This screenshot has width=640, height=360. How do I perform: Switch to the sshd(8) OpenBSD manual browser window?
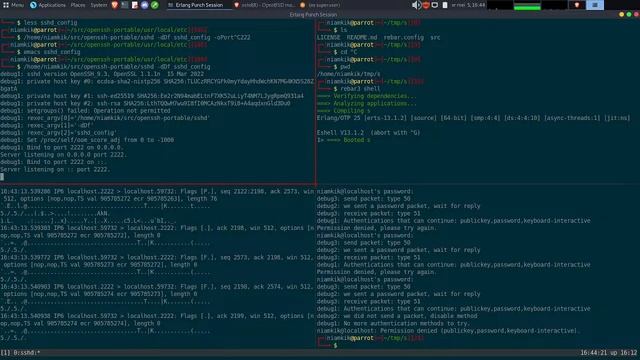tap(264, 5)
